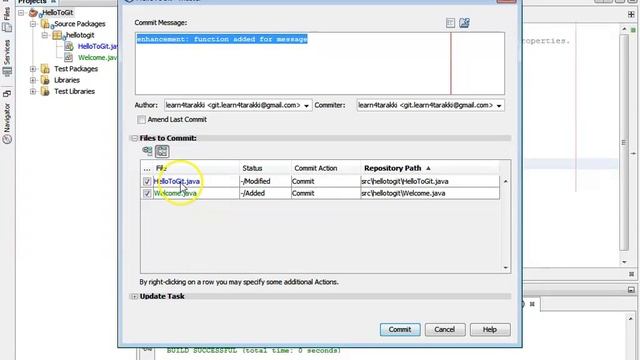Sort the table by File column header
The width and height of the screenshot is (640, 360).
(196, 168)
